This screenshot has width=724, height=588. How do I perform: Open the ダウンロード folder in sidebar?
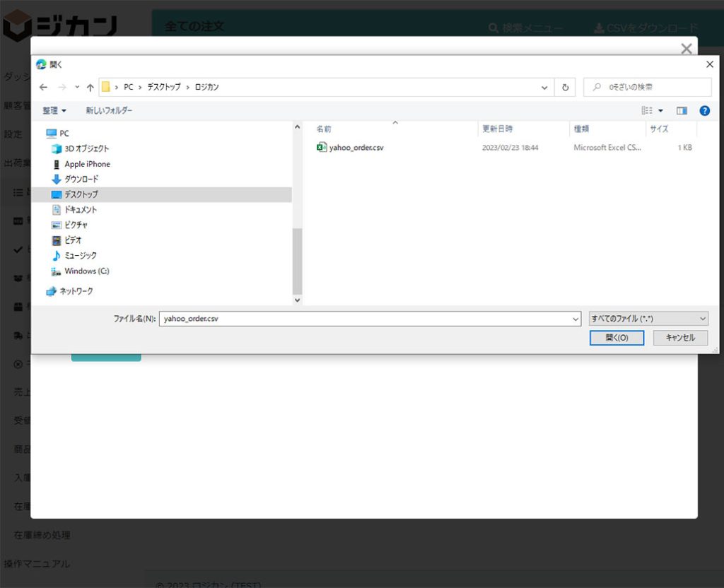tap(81, 179)
